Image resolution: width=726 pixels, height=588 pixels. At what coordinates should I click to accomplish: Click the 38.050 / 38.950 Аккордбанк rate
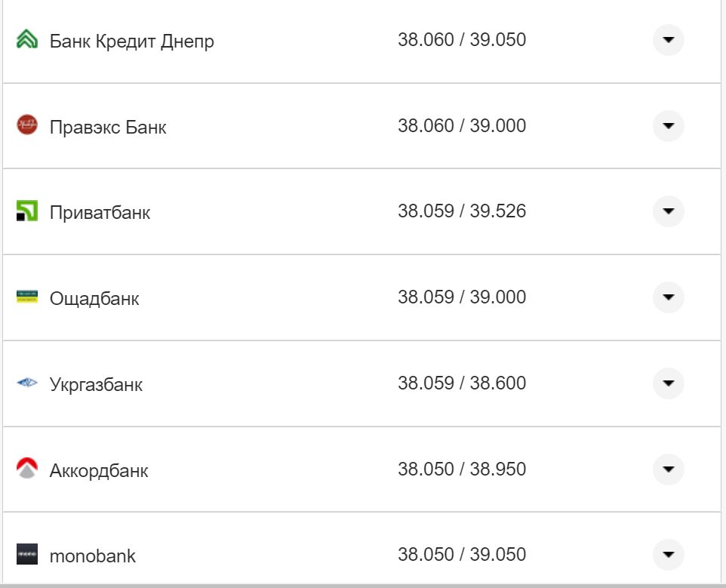click(x=463, y=469)
